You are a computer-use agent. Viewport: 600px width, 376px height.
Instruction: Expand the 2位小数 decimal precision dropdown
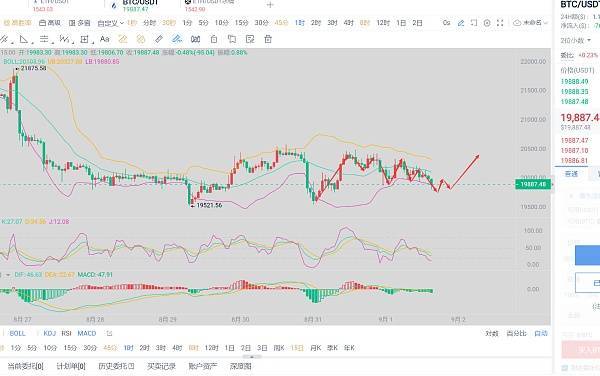[576, 41]
